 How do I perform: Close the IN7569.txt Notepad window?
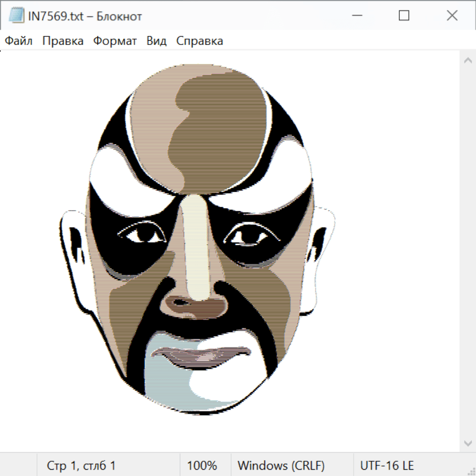point(452,16)
